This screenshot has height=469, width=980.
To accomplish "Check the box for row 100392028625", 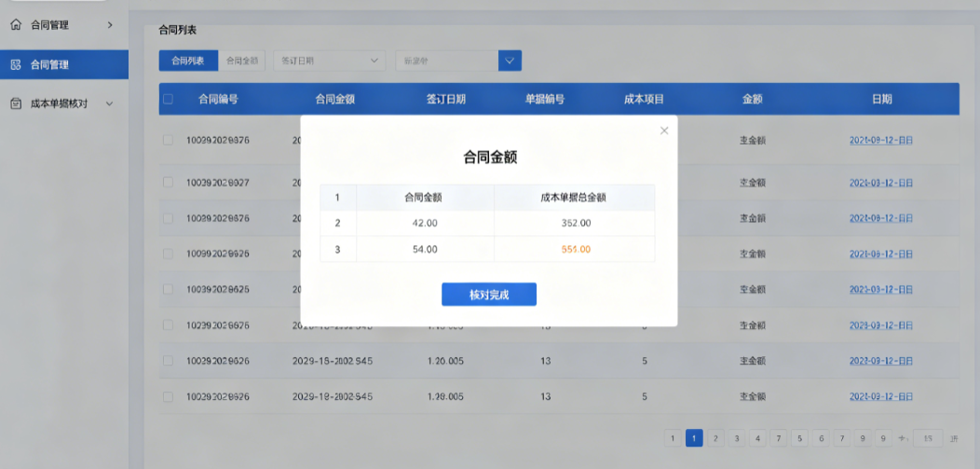I will pyautogui.click(x=168, y=290).
